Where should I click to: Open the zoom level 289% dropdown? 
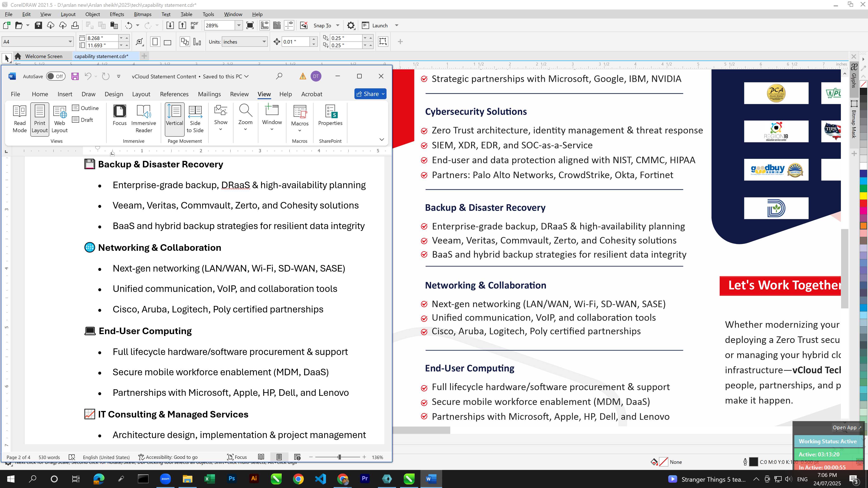(x=238, y=26)
